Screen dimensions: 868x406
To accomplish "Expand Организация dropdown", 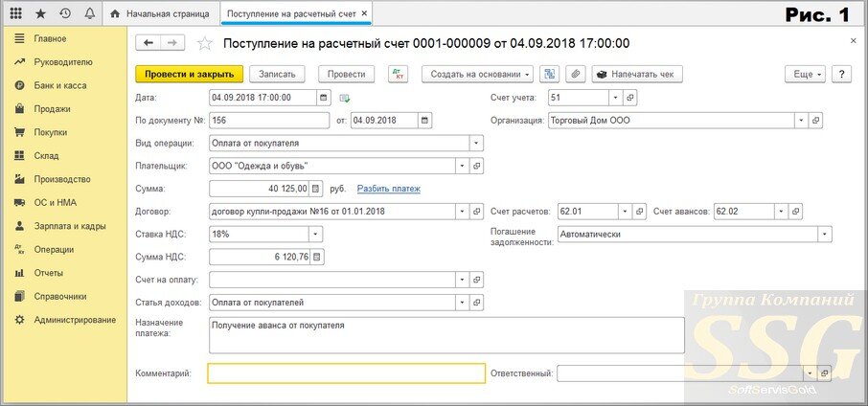I will click(802, 120).
